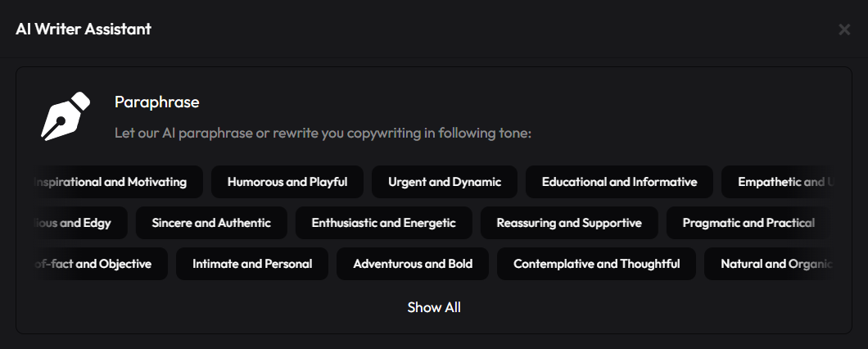
Task: Pick the Sincere and Authentic tone
Action: click(x=211, y=223)
